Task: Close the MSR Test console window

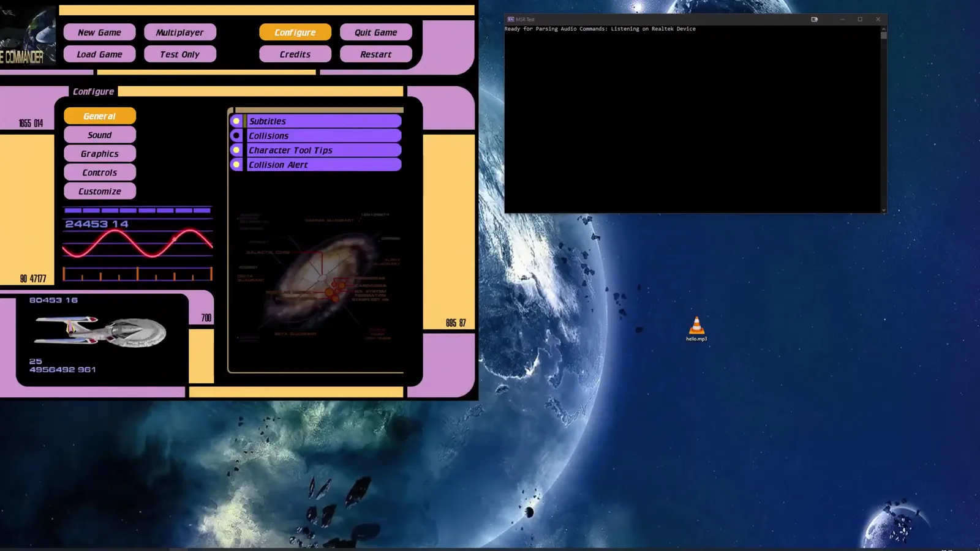Action: [x=878, y=20]
